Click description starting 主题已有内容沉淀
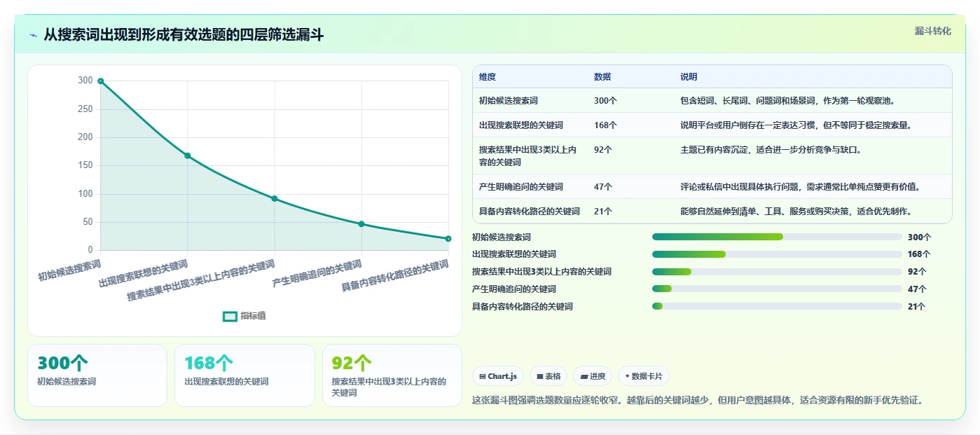This screenshot has height=435, width=980. click(771, 150)
